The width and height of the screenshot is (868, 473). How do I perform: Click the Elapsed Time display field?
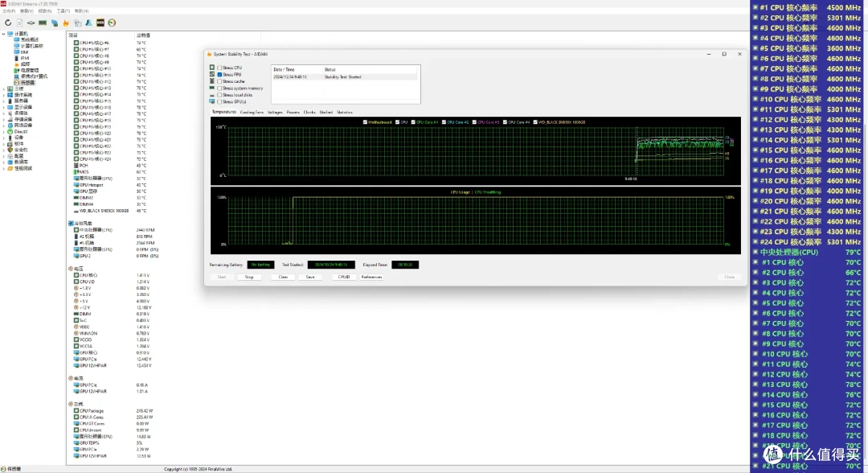(x=405, y=265)
